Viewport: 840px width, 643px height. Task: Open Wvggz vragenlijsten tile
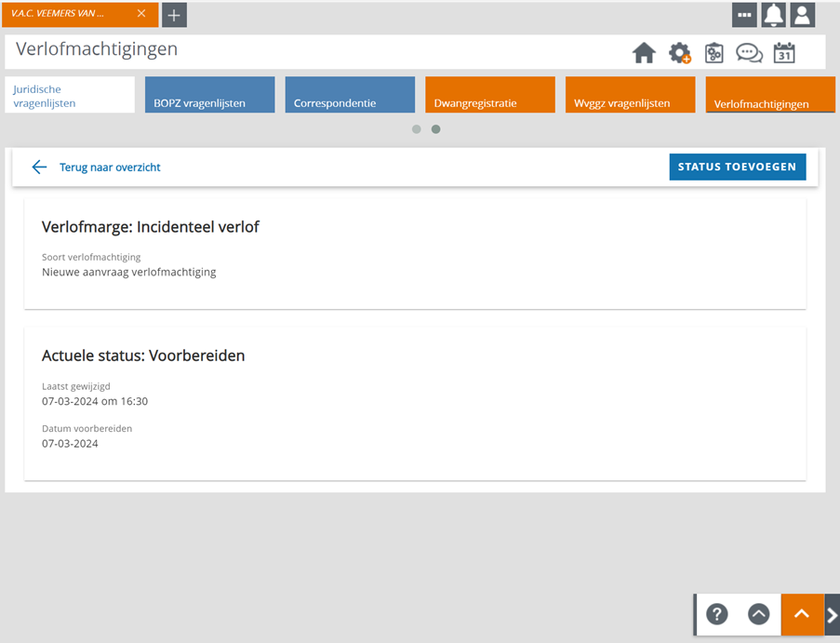(x=631, y=95)
